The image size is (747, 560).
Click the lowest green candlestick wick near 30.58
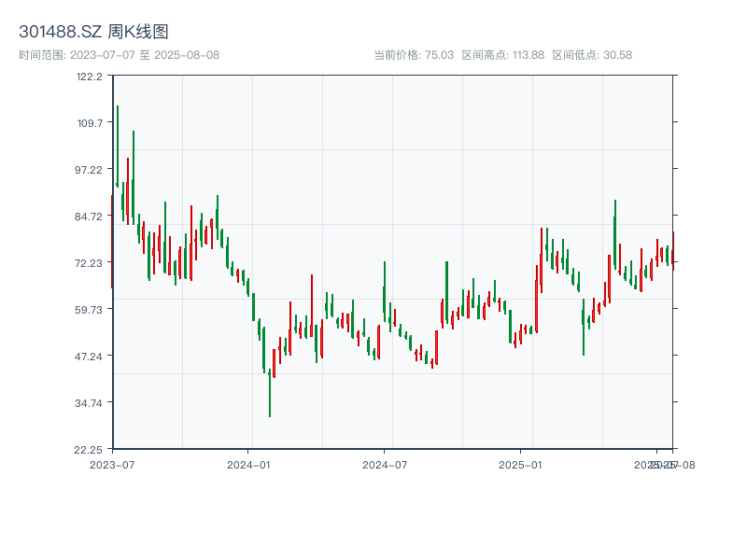270,393
